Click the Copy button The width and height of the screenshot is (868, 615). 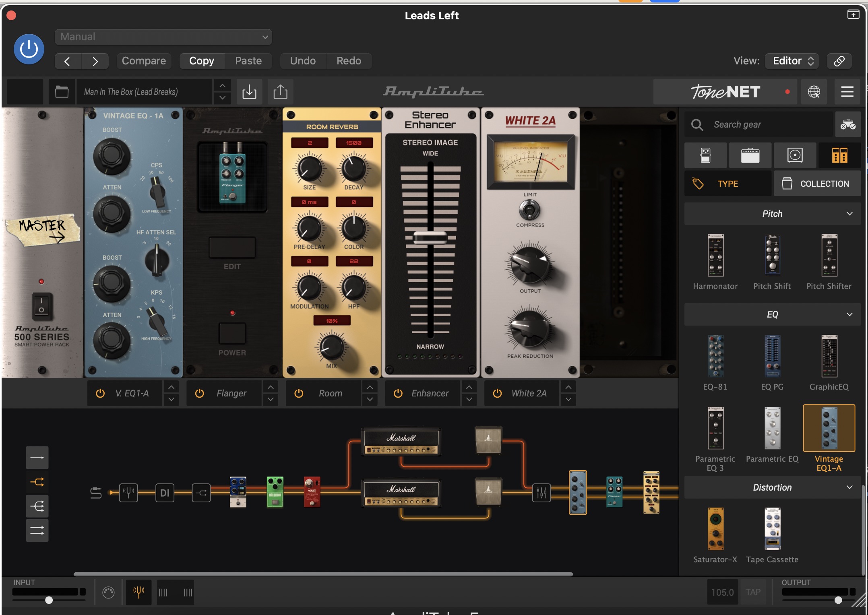pyautogui.click(x=202, y=61)
